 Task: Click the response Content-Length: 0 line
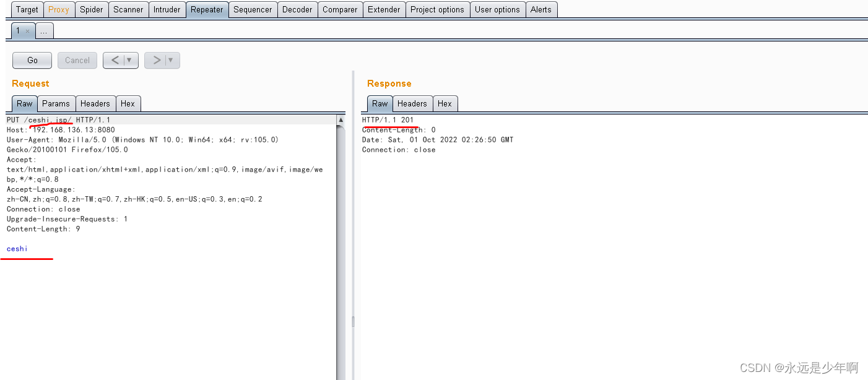(399, 129)
